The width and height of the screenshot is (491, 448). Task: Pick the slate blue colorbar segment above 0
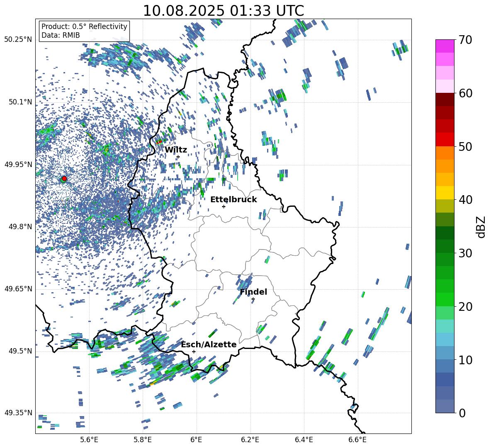point(445,406)
